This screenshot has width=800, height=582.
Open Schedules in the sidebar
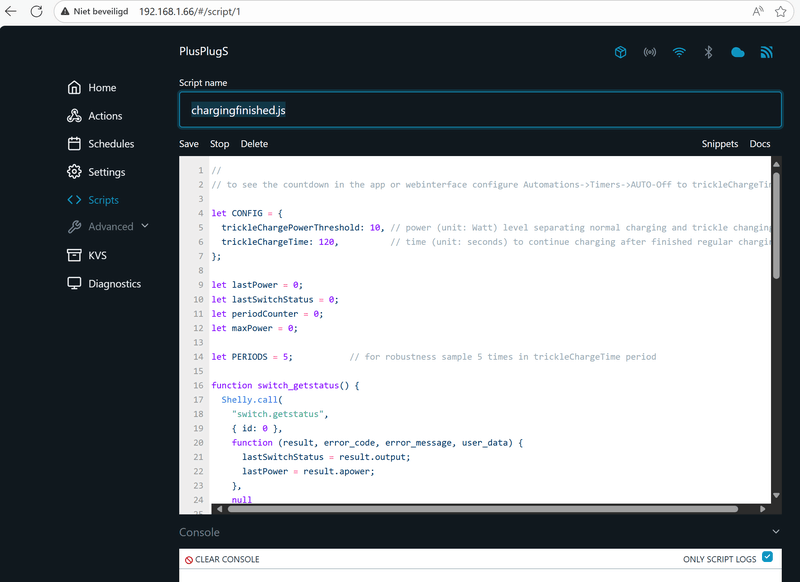tap(111, 144)
